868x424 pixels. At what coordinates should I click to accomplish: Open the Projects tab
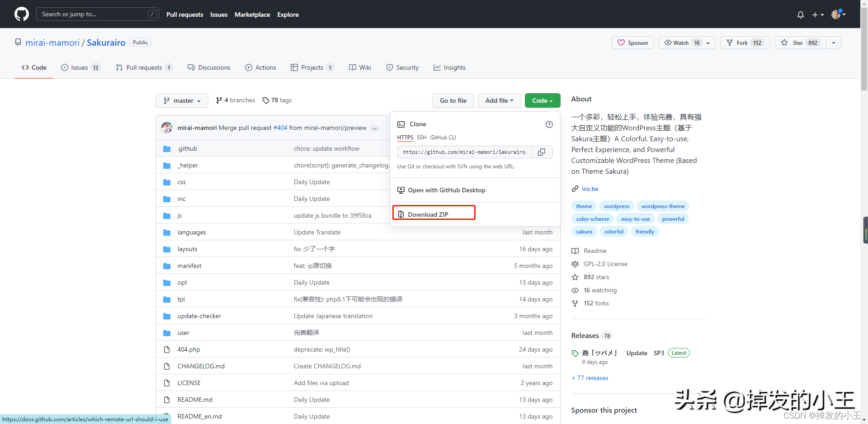click(x=312, y=67)
